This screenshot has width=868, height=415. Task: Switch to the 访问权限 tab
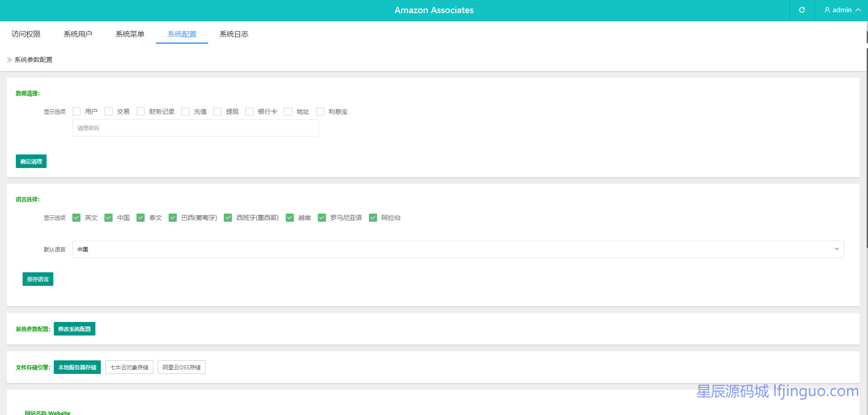click(x=26, y=34)
